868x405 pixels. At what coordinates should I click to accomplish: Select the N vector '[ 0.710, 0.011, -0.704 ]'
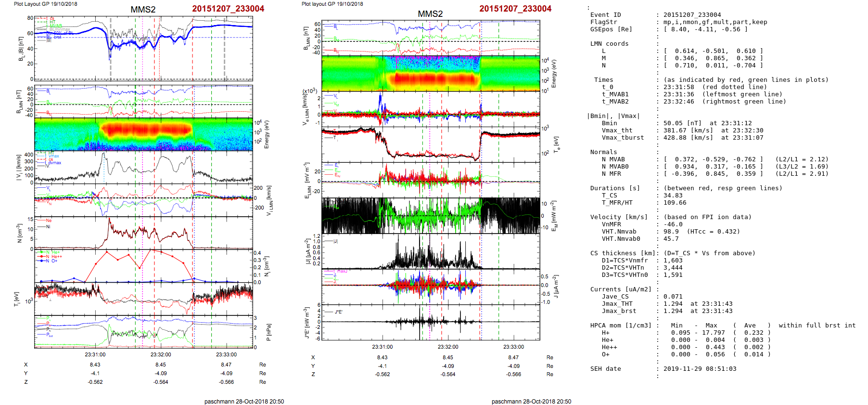point(713,65)
